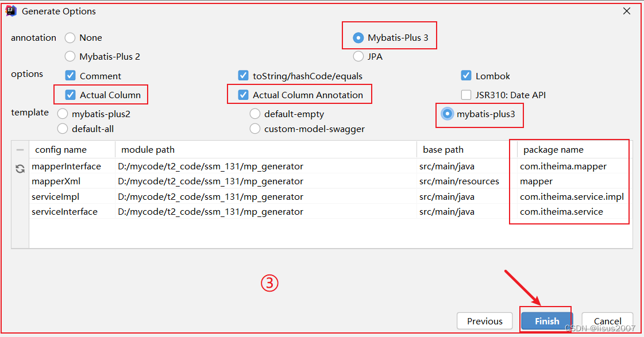644x337 pixels.
Task: Close the Generate Options dialog
Action: click(626, 11)
